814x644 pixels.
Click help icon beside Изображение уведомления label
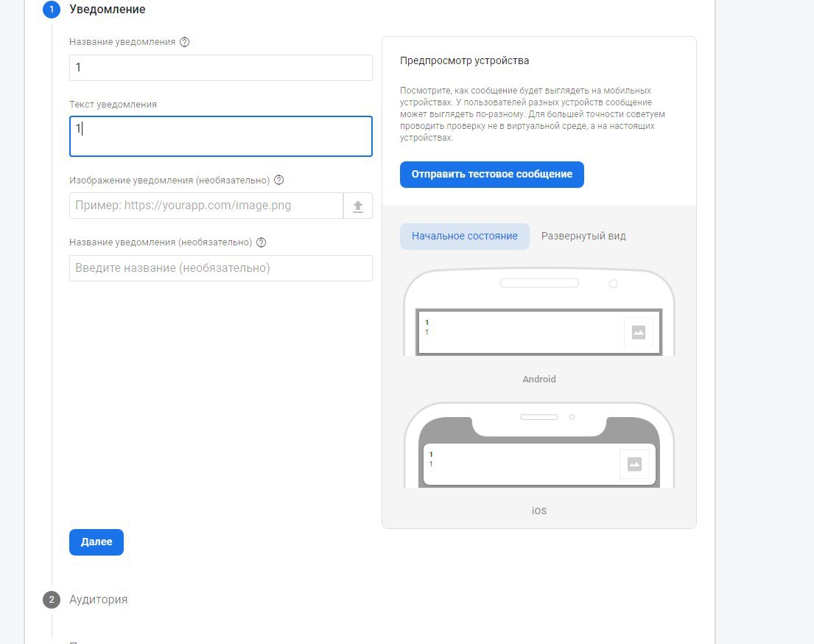tap(278, 181)
